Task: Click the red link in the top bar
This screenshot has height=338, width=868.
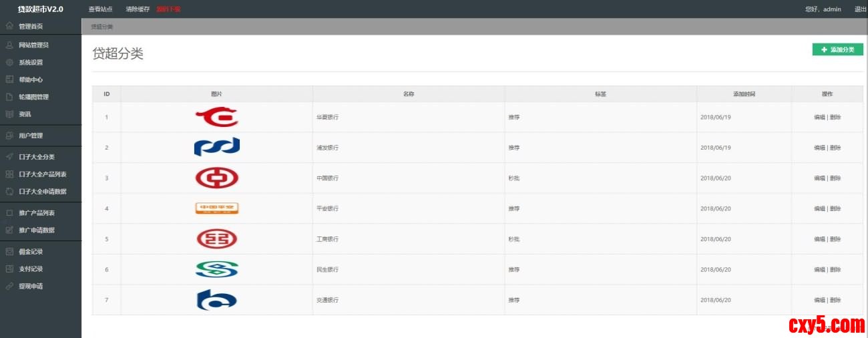Action: click(168, 9)
